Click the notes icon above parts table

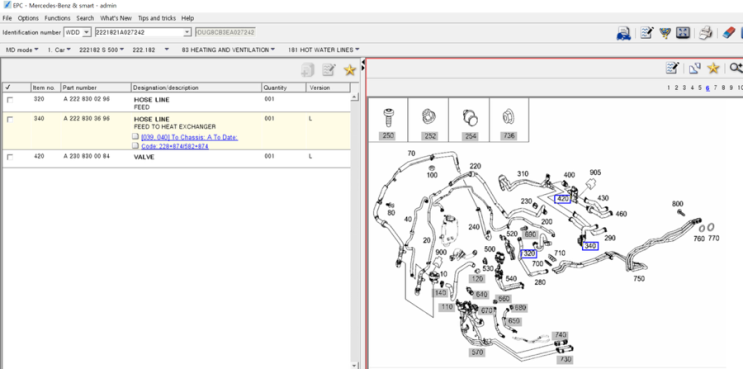point(328,70)
